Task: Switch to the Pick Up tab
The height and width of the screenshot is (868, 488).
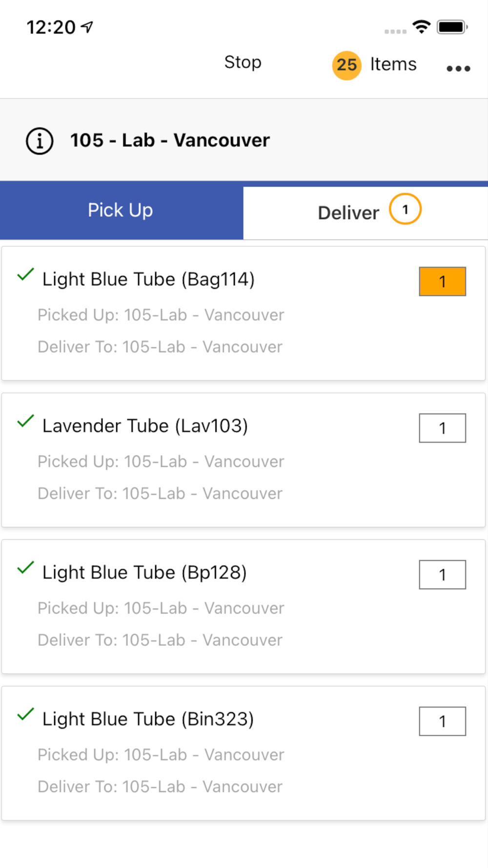Action: [121, 210]
